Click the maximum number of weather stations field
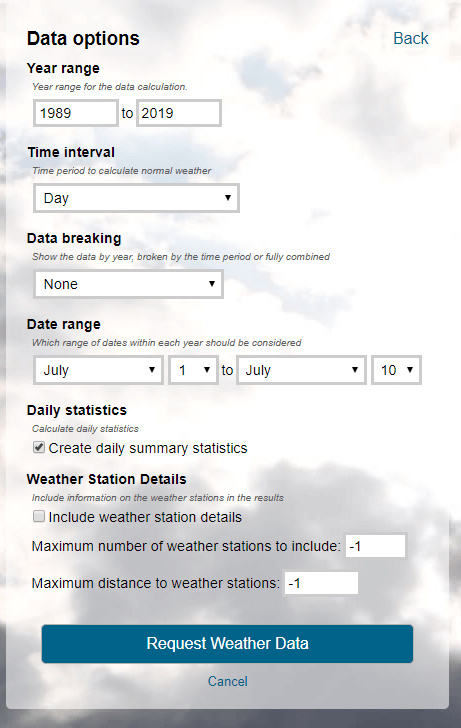Image resolution: width=461 pixels, height=728 pixels. [376, 546]
